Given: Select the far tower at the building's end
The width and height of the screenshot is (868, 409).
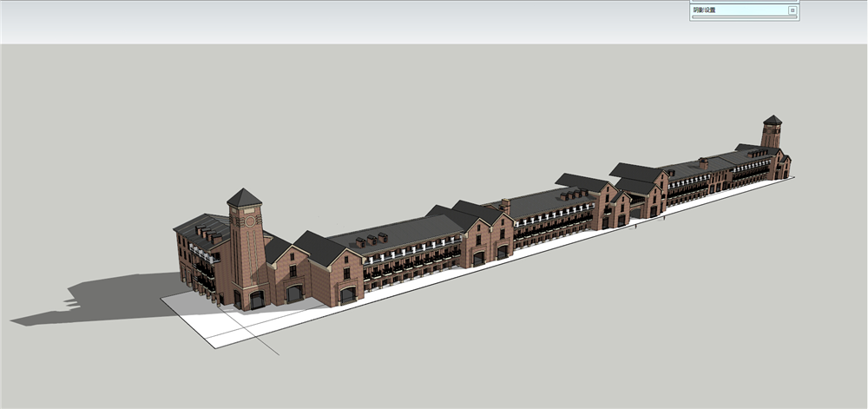Looking at the screenshot, I should pyautogui.click(x=772, y=132).
